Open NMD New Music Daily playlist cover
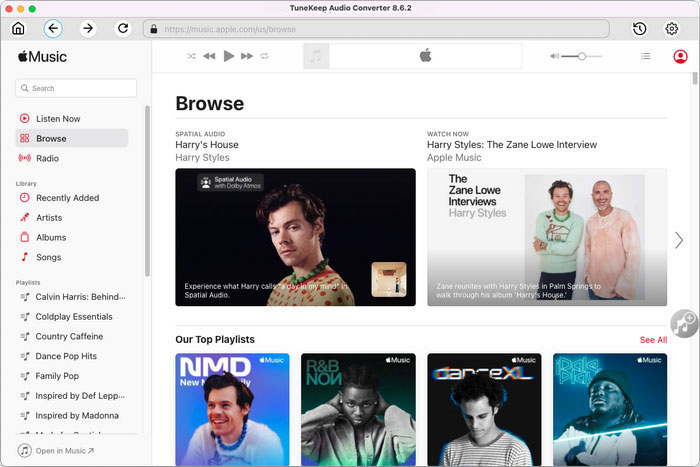 click(x=232, y=409)
